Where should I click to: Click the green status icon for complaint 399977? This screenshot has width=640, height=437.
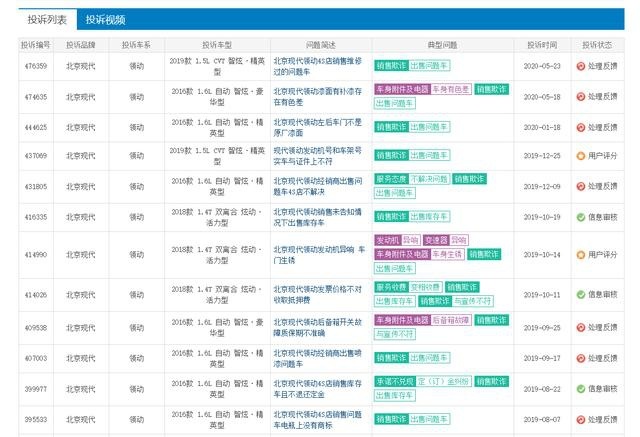point(580,389)
